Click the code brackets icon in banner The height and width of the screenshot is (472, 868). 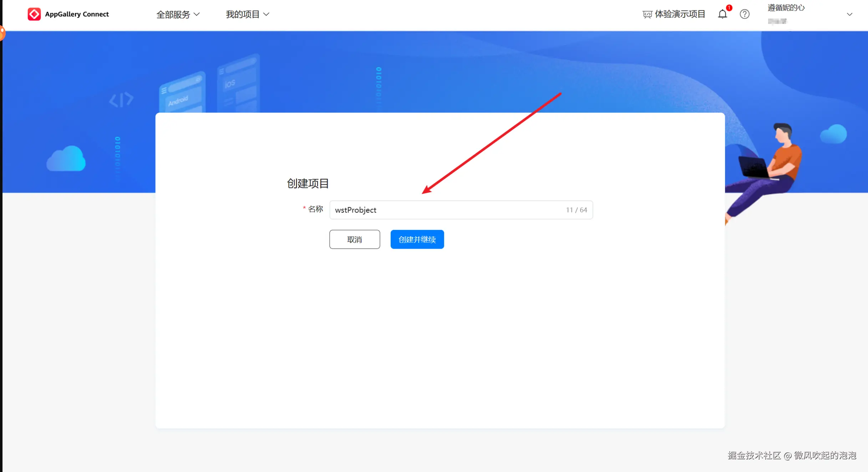[121, 100]
